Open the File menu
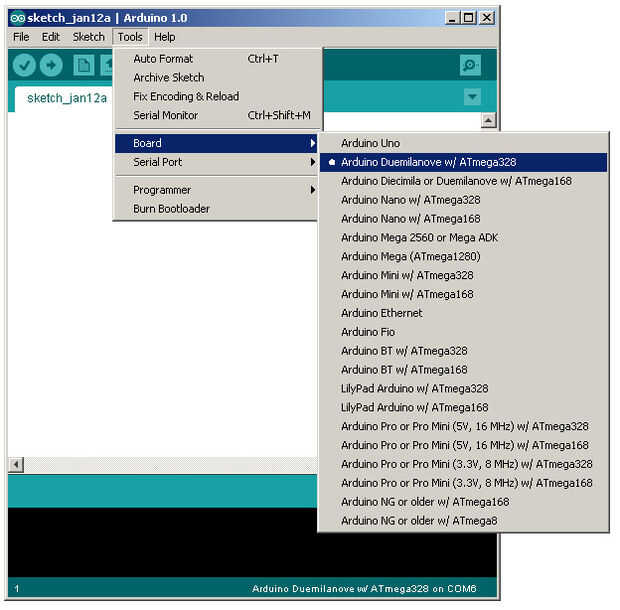Image resolution: width=620 pixels, height=610 pixels. tap(21, 37)
